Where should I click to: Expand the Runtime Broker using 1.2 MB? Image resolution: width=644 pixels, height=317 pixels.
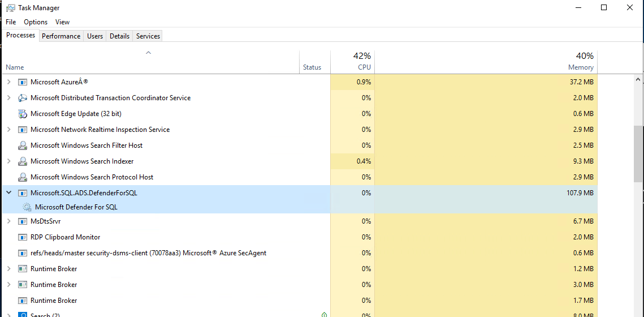click(x=9, y=269)
